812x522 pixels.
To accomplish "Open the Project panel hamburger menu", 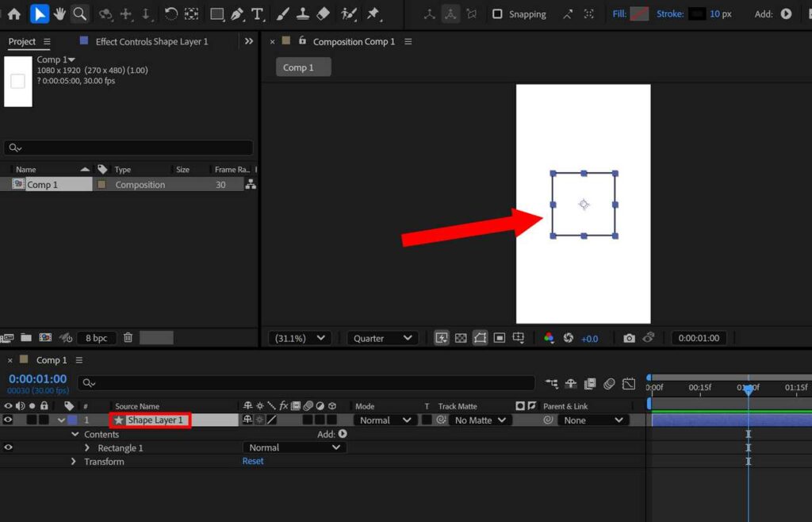I will 47,41.
